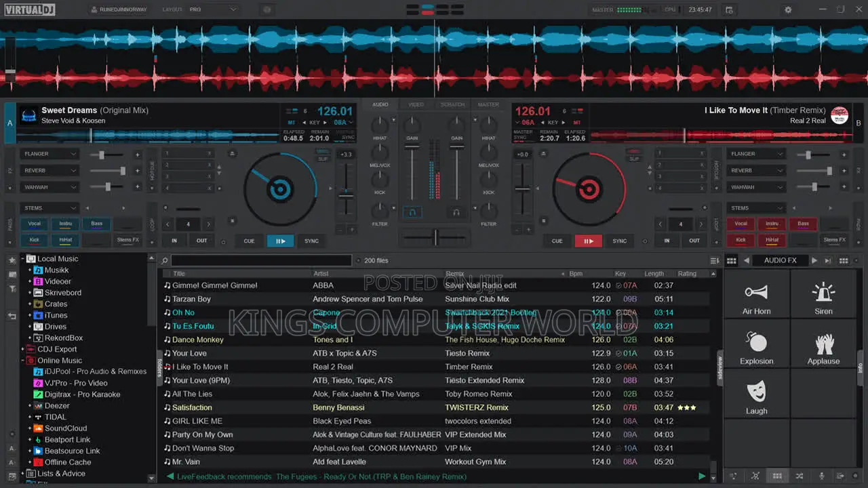
Task: Switch to the VIDEO mixer tab
Action: pos(416,104)
